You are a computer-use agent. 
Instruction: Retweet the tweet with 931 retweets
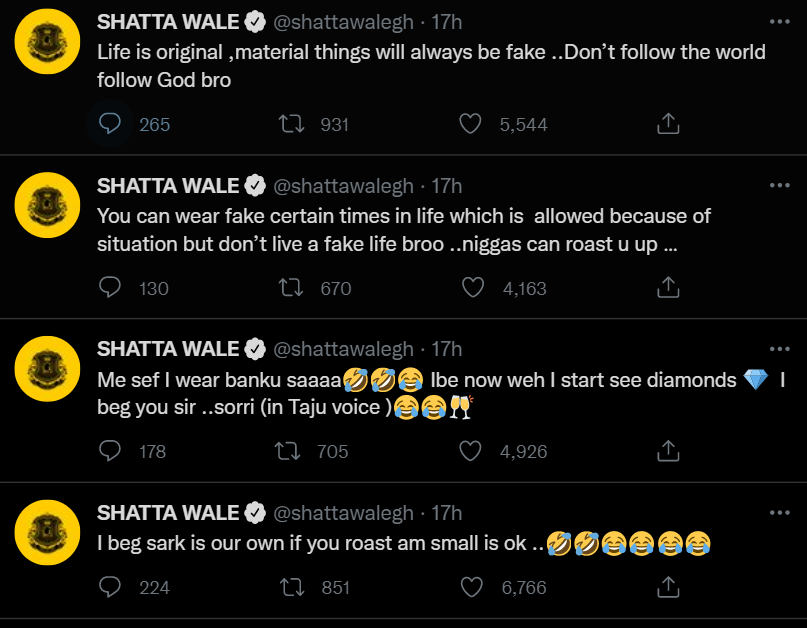[291, 124]
